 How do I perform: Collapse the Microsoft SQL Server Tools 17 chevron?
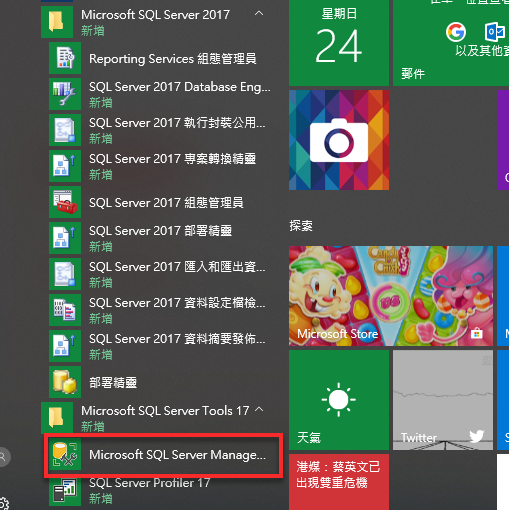point(259,409)
